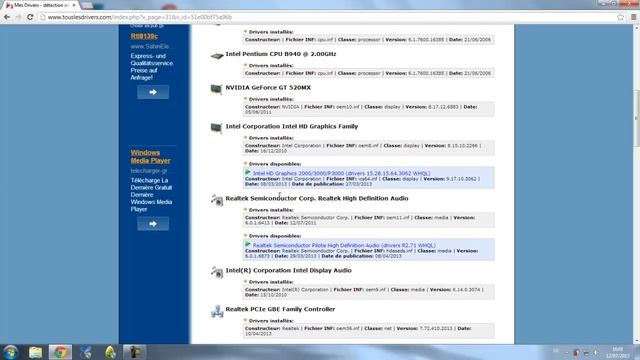This screenshot has height=360, width=640.
Task: Click the Intel Pentium CPU B940 device icon
Action: tap(217, 56)
